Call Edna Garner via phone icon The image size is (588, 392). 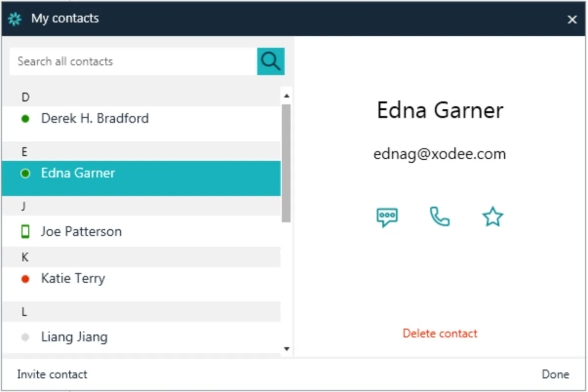click(x=440, y=217)
